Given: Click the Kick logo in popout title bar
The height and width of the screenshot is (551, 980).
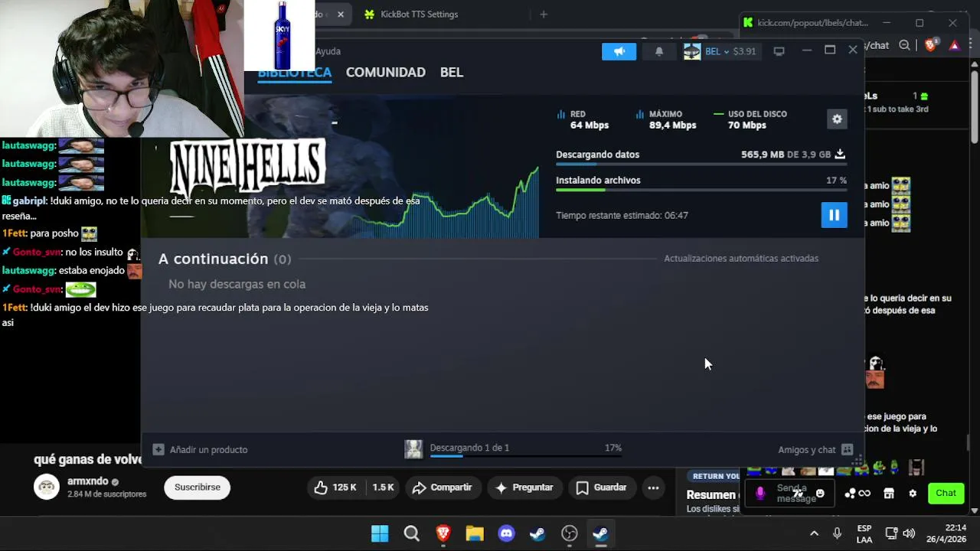Looking at the screenshot, I should tap(748, 23).
